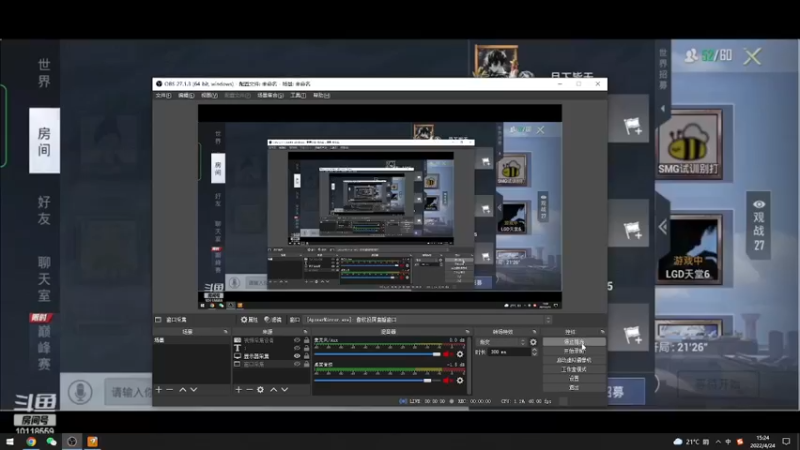Pop out the audio mixer dock panel
Screen dimensions: 800x450
click(x=467, y=332)
